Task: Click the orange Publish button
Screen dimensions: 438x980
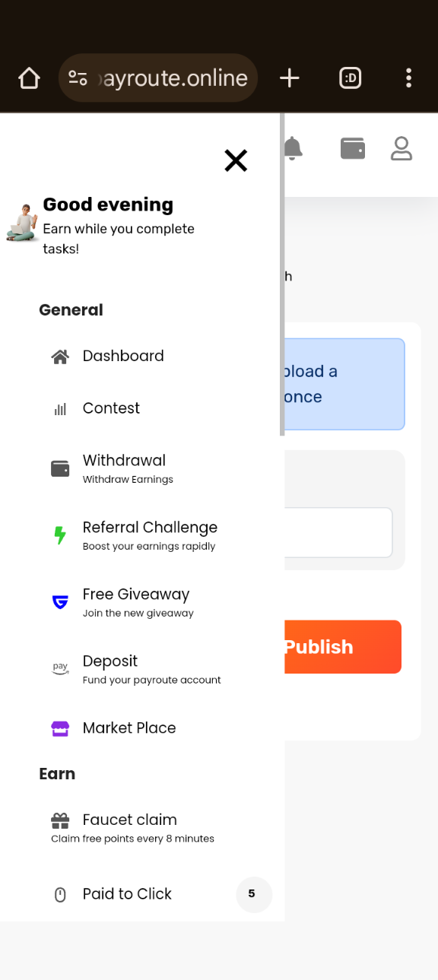Action: click(343, 647)
